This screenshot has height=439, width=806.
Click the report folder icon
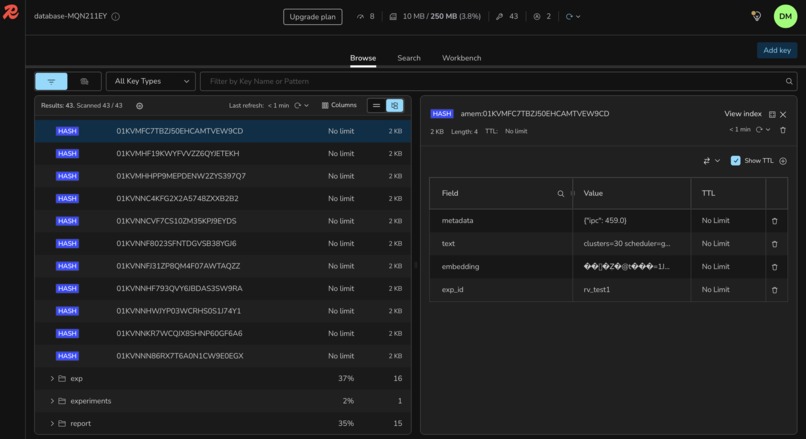click(62, 424)
